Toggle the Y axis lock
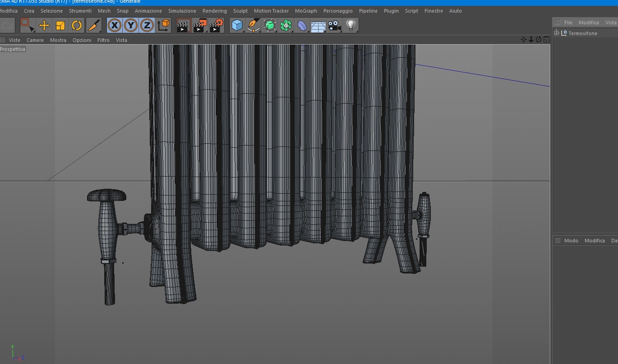 tap(131, 25)
